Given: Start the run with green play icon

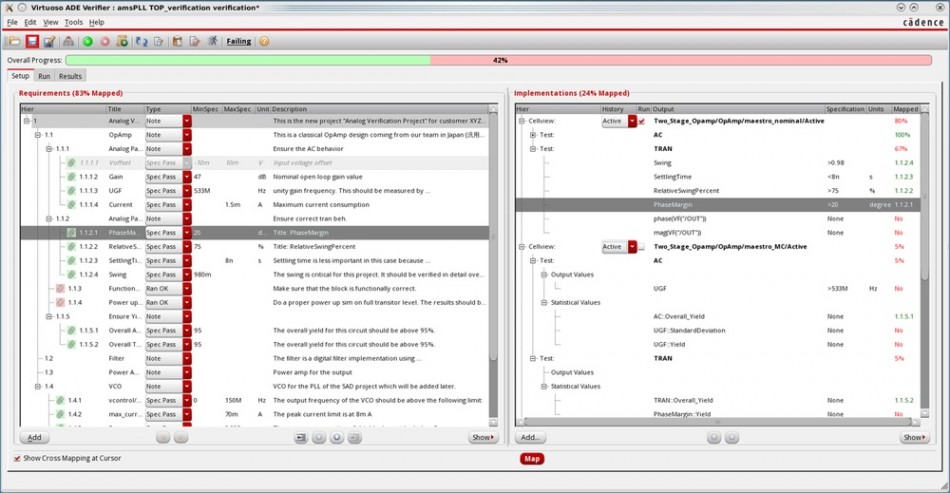Looking at the screenshot, I should [88, 42].
